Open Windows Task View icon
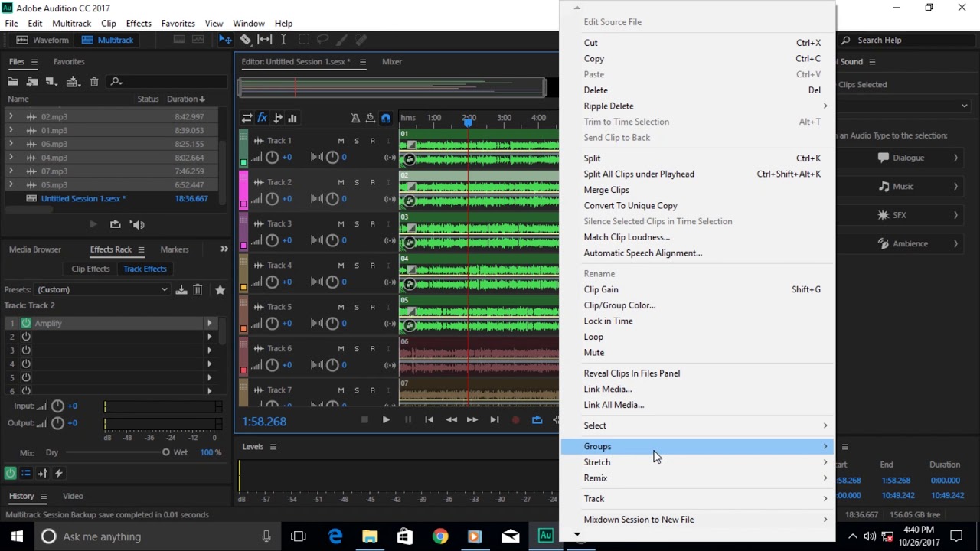980x551 pixels. [x=299, y=536]
